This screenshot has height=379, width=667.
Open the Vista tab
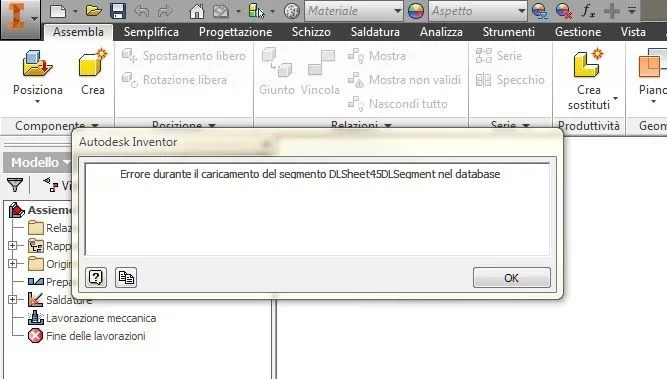[x=633, y=32]
